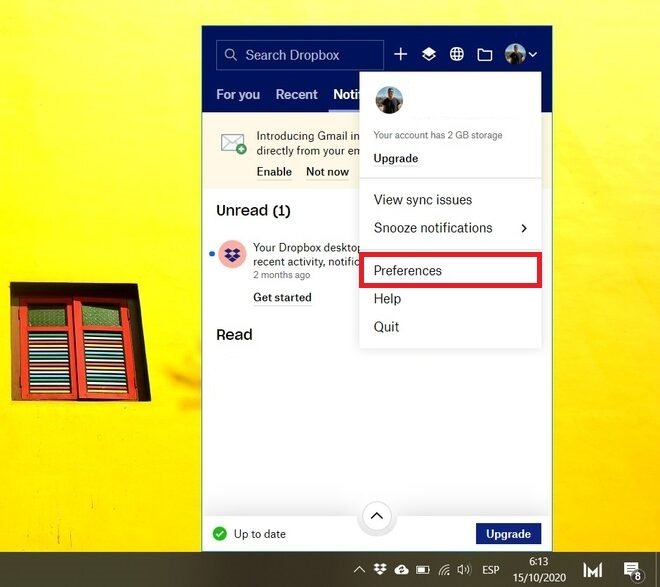The image size is (660, 587).
Task: Click the Gmail envelope icon in banner
Action: click(234, 143)
